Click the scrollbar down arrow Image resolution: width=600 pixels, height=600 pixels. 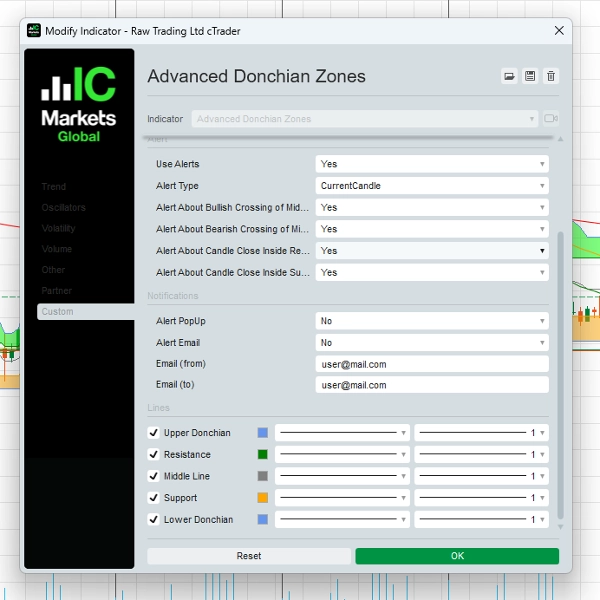[560, 527]
